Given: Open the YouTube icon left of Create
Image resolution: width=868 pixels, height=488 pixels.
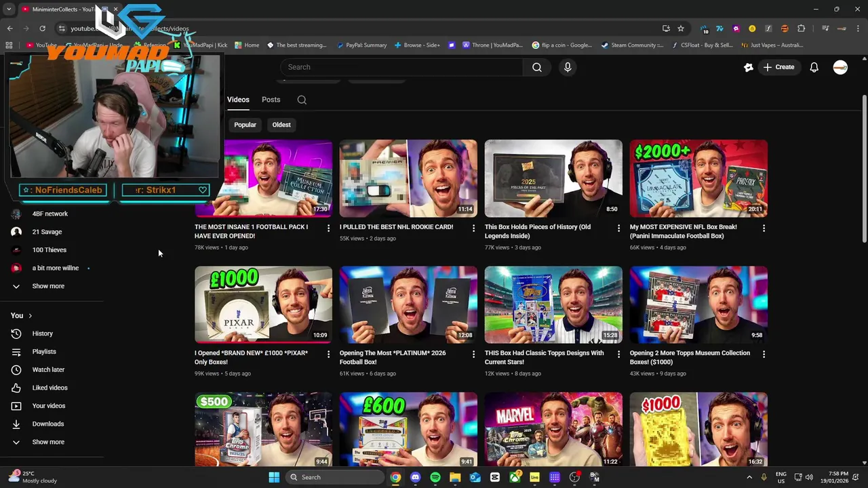Looking at the screenshot, I should (749, 67).
